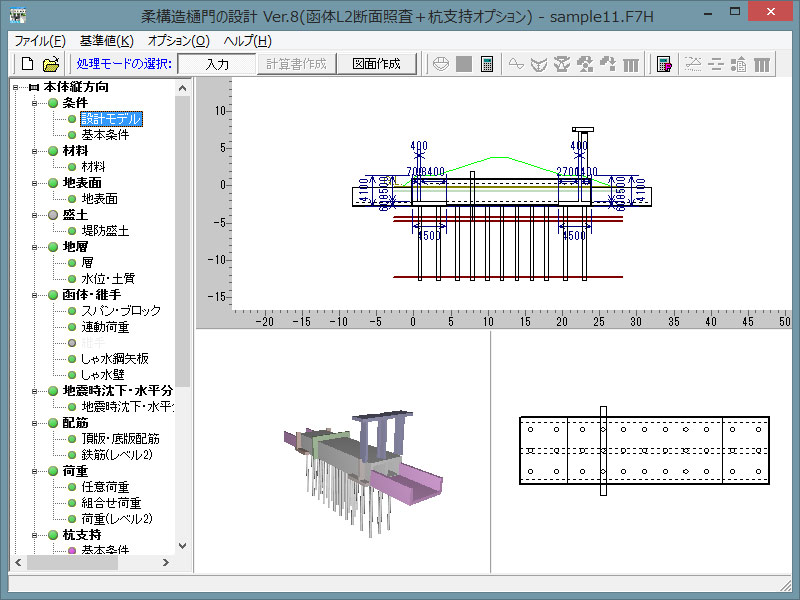Select the 計算書作成 mode button

[296, 64]
